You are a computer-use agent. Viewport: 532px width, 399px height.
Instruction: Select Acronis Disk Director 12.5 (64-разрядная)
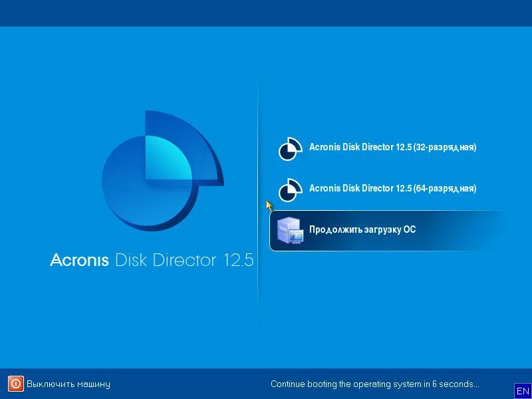pos(392,189)
